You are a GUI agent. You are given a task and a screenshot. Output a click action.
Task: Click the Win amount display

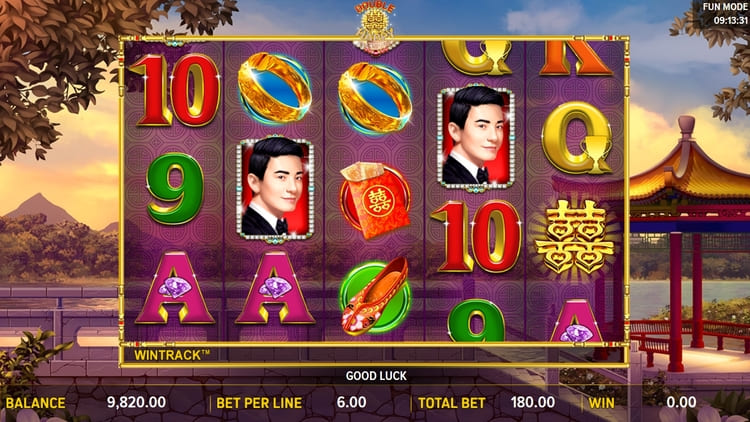[681, 402]
